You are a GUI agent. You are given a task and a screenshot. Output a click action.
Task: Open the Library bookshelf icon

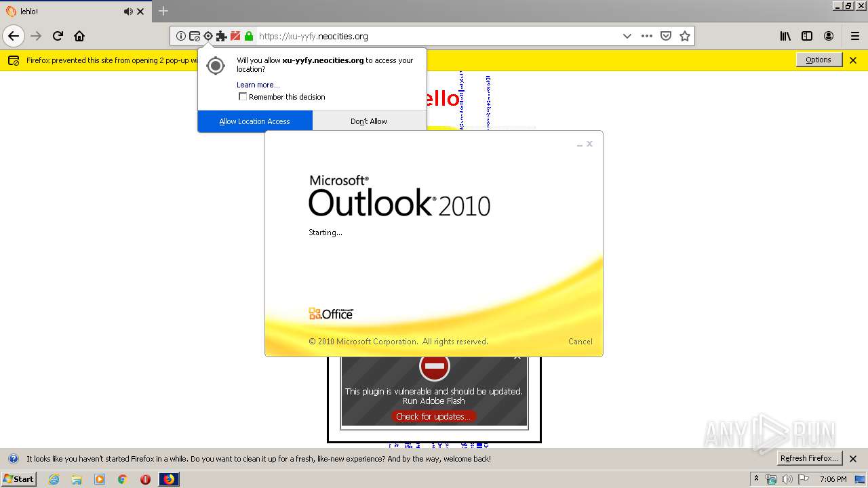tap(785, 36)
